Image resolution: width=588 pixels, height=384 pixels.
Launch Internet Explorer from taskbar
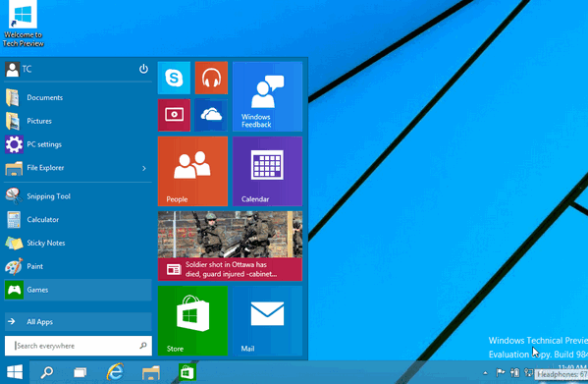(115, 372)
